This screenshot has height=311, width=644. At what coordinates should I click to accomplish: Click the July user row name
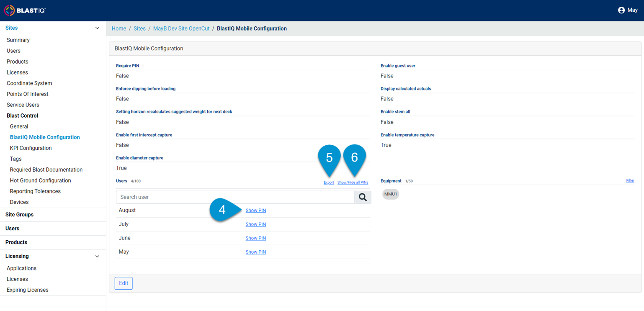point(124,224)
